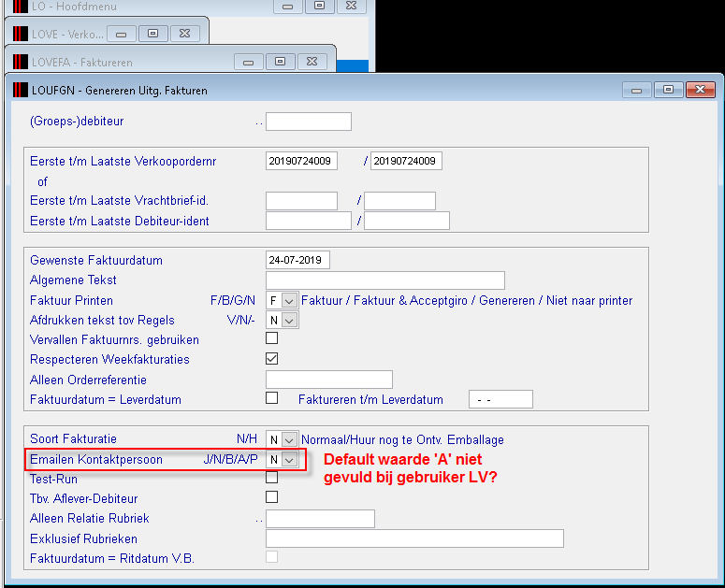Uncheck Respecteren Weekfakturaties checkbox
This screenshot has height=588, width=725.
tap(272, 358)
